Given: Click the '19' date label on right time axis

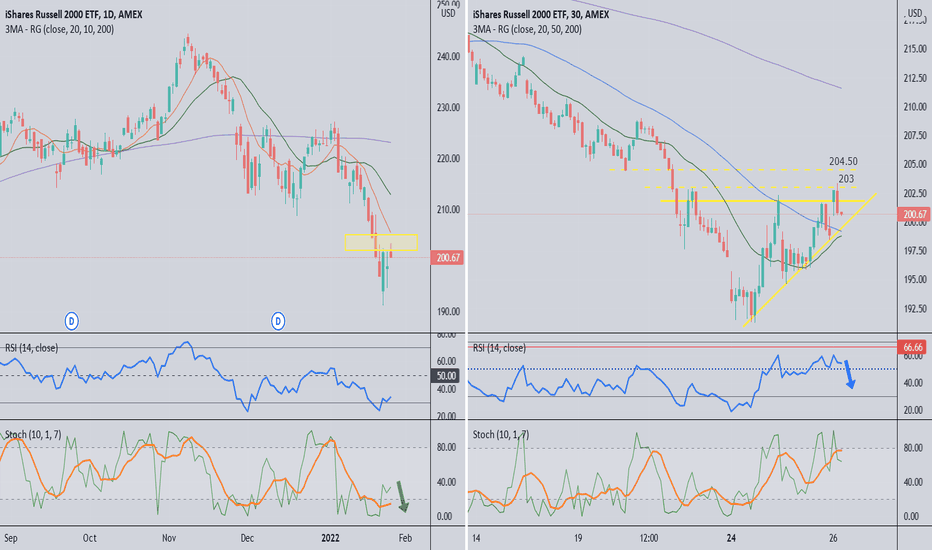Looking at the screenshot, I should tap(578, 538).
